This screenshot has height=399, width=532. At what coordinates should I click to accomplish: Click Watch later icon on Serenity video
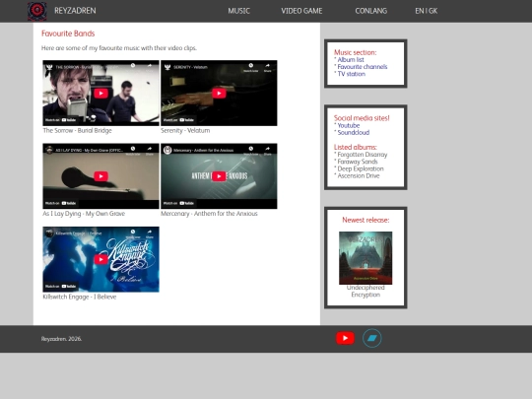[x=251, y=67]
